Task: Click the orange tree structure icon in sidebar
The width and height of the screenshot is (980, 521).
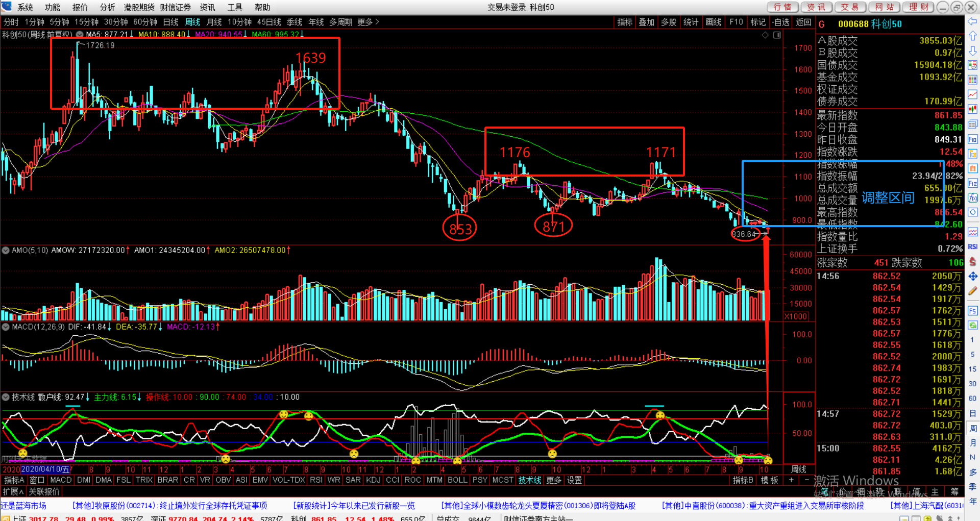Action: (973, 154)
